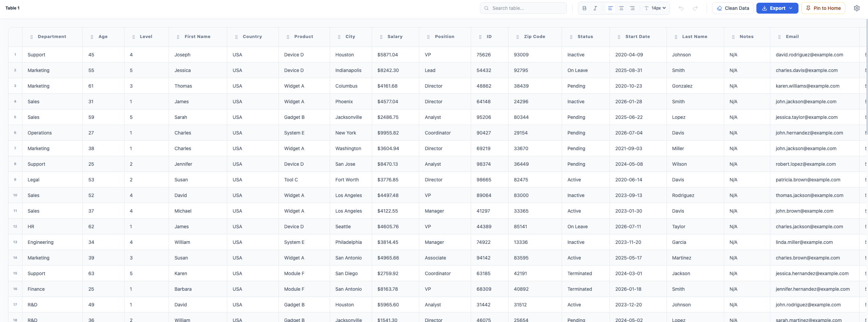
Task: Grab the City column drag handle
Action: tap(339, 37)
